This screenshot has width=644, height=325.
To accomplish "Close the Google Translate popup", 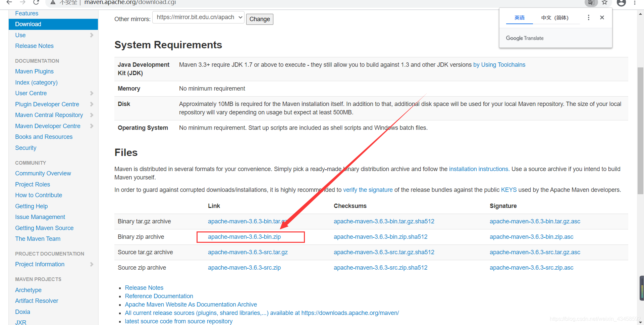I will click(x=602, y=17).
